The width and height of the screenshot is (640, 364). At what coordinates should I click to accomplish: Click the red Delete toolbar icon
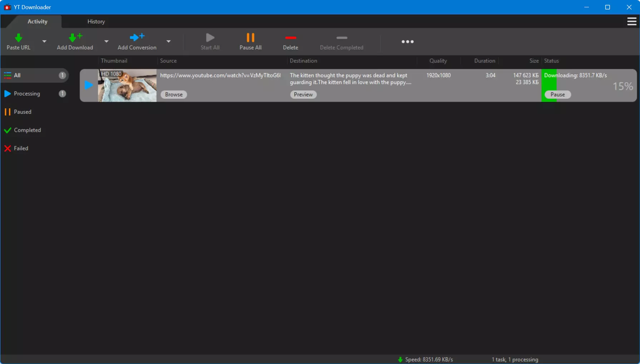coord(291,37)
